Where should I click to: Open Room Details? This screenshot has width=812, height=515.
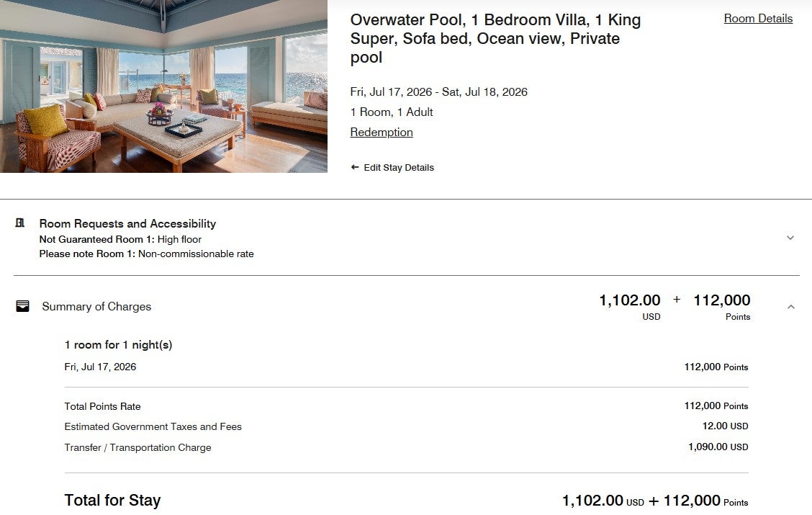(758, 18)
